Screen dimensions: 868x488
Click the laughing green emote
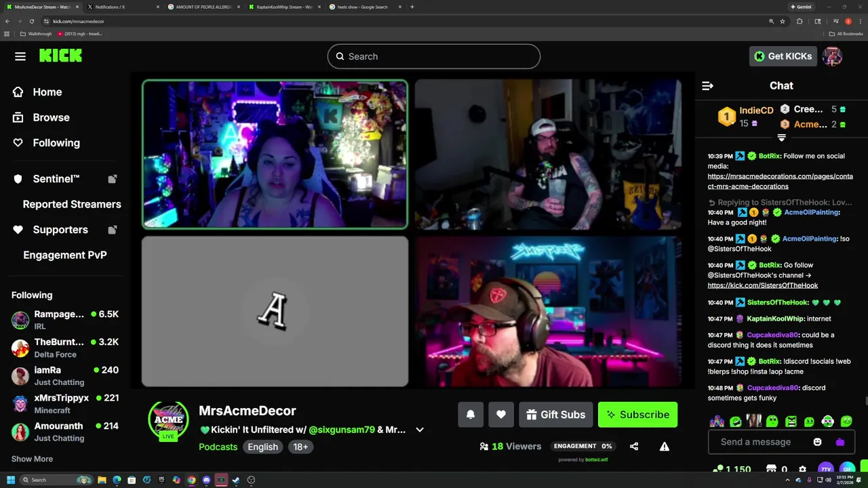pyautogui.click(x=736, y=422)
